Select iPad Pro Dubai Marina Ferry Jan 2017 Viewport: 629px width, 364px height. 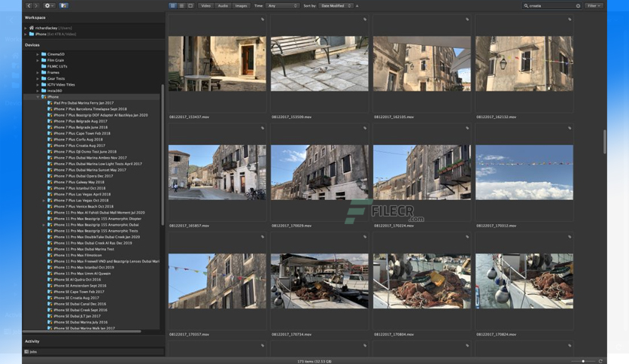[x=84, y=103]
